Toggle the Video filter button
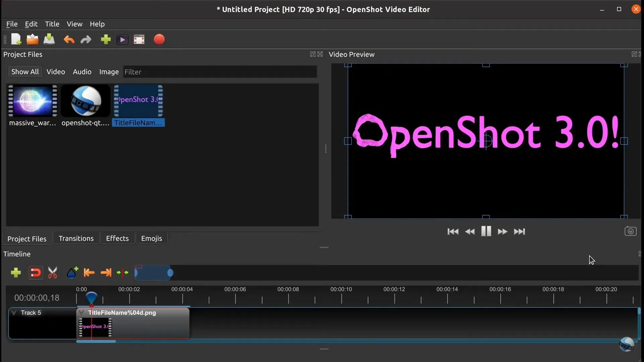The image size is (644, 362). click(56, 72)
